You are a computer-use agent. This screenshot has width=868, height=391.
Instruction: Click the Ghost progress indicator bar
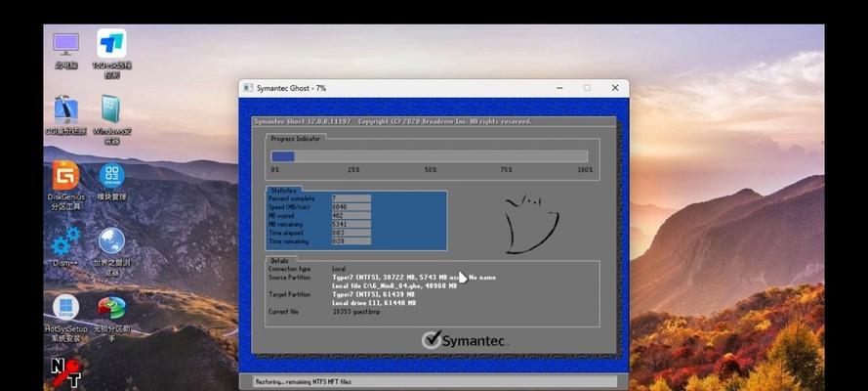[429, 156]
